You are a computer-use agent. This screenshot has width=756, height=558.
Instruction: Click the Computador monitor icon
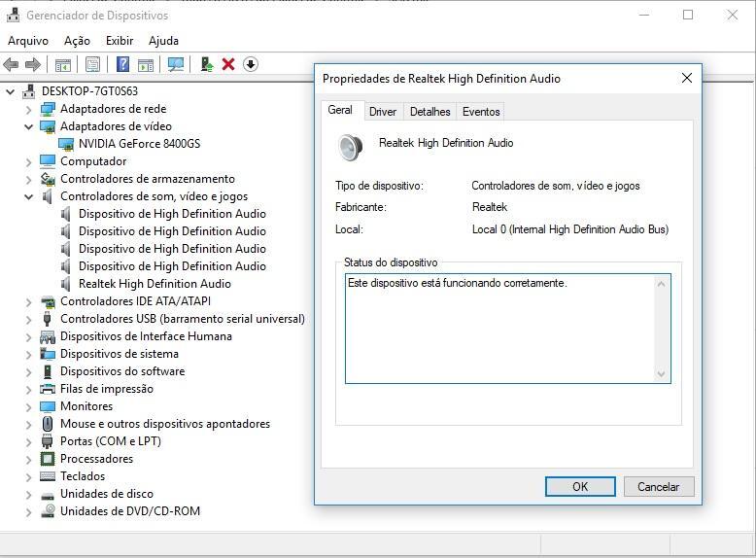(x=48, y=161)
